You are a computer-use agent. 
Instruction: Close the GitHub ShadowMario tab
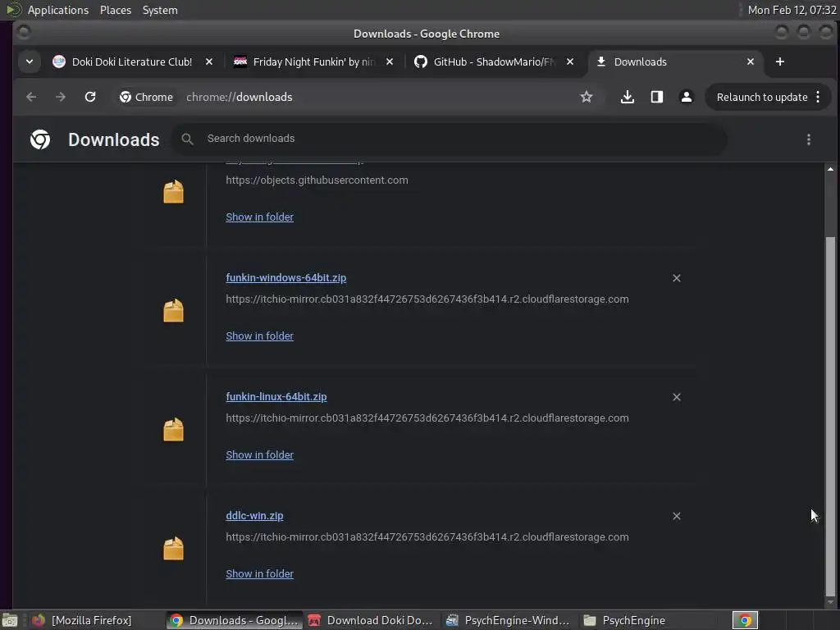click(x=570, y=62)
